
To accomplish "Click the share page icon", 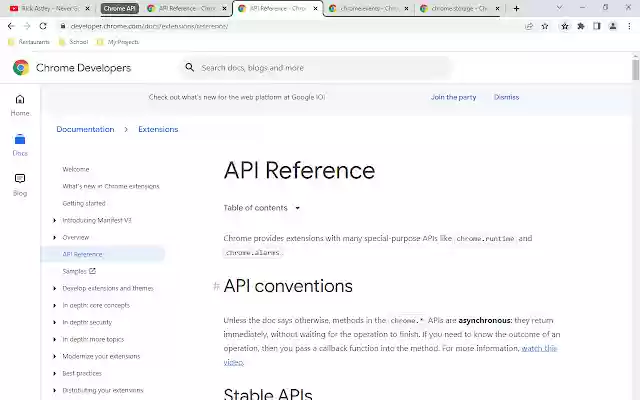I will (529, 26).
